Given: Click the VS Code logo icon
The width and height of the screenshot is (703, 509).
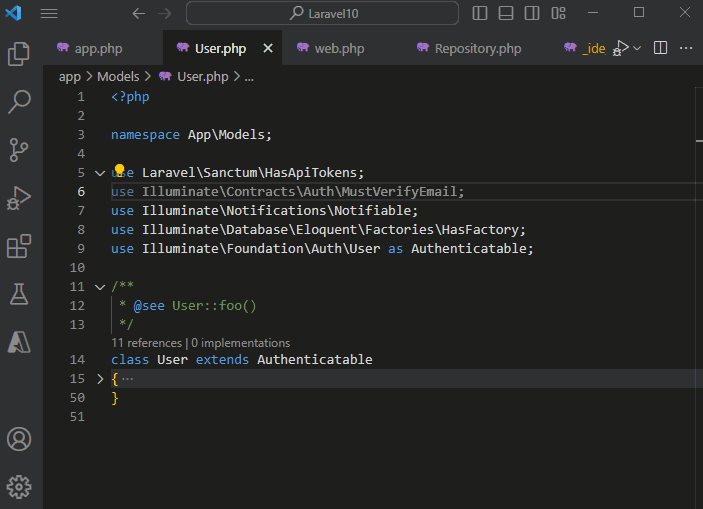Looking at the screenshot, I should (13, 13).
